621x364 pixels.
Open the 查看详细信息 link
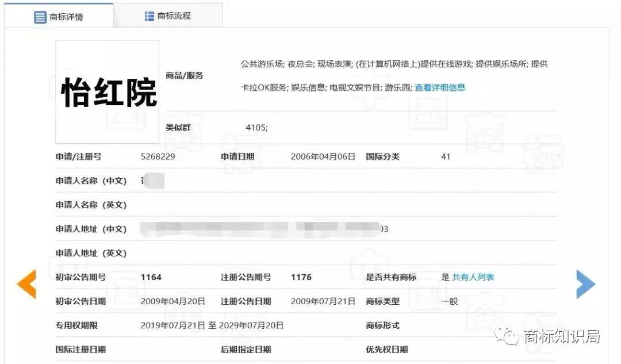pos(440,87)
